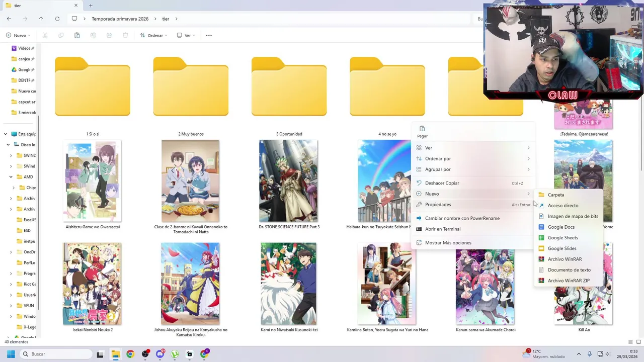The height and width of the screenshot is (362, 644).
Task: Choose Mostrar Más opciones
Action: 473,243
